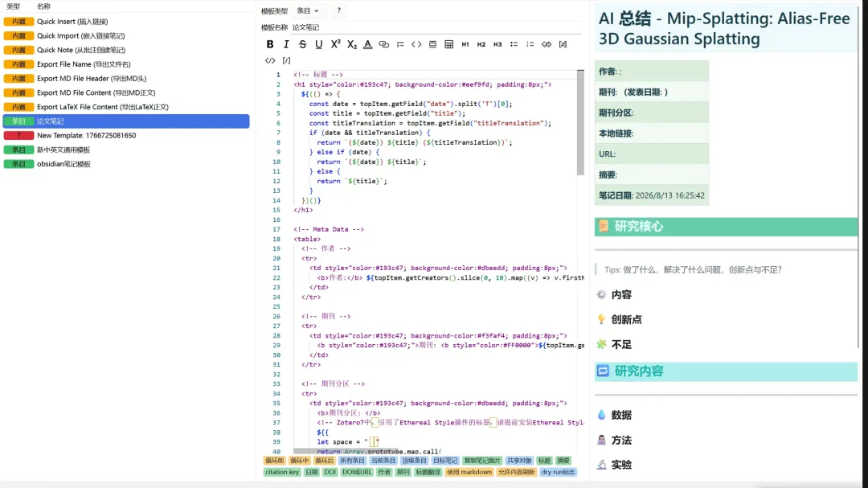Image resolution: width=868 pixels, height=488 pixels.
Task: Select obsidian笔记模板 template
Action: pos(126,164)
